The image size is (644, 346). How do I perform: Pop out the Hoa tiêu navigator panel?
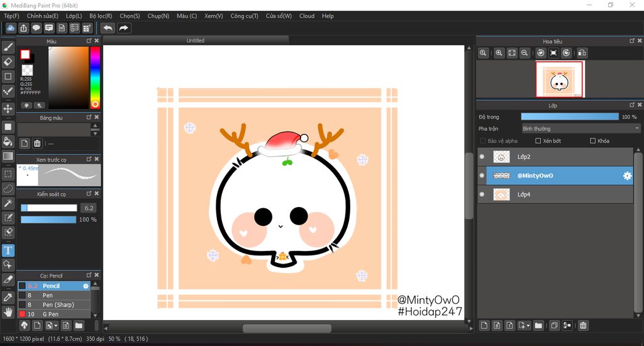[x=631, y=41]
